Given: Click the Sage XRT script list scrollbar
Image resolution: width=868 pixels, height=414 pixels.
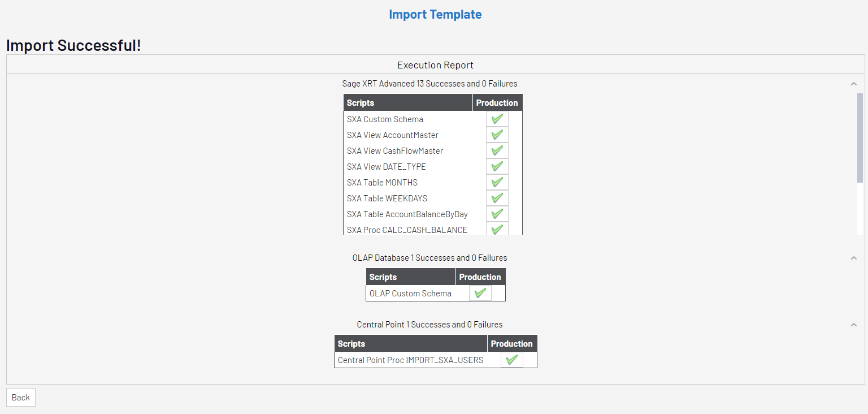Looking at the screenshot, I should [860, 139].
